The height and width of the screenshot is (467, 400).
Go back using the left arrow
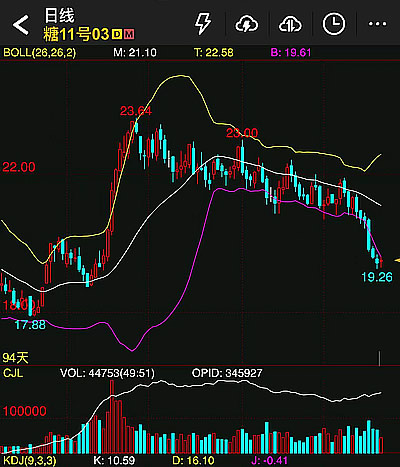pyautogui.click(x=21, y=25)
